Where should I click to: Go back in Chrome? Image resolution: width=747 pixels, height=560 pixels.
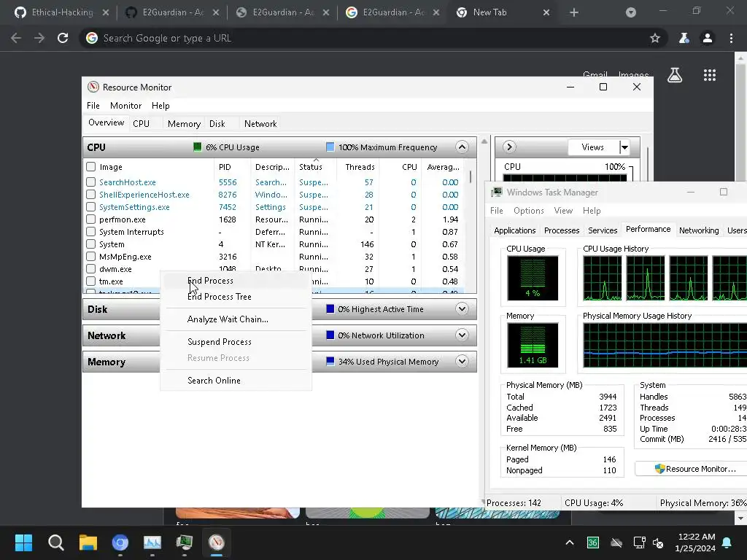(16, 38)
